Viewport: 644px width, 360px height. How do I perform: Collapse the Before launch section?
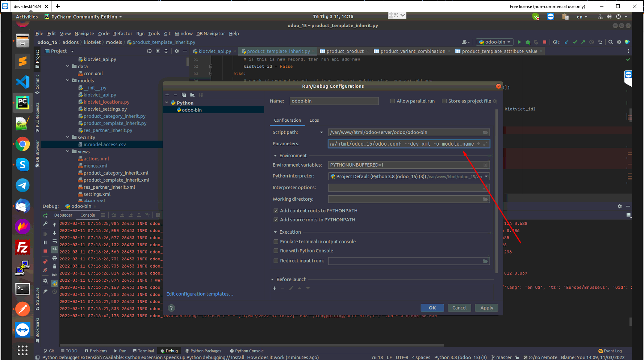pyautogui.click(x=272, y=280)
